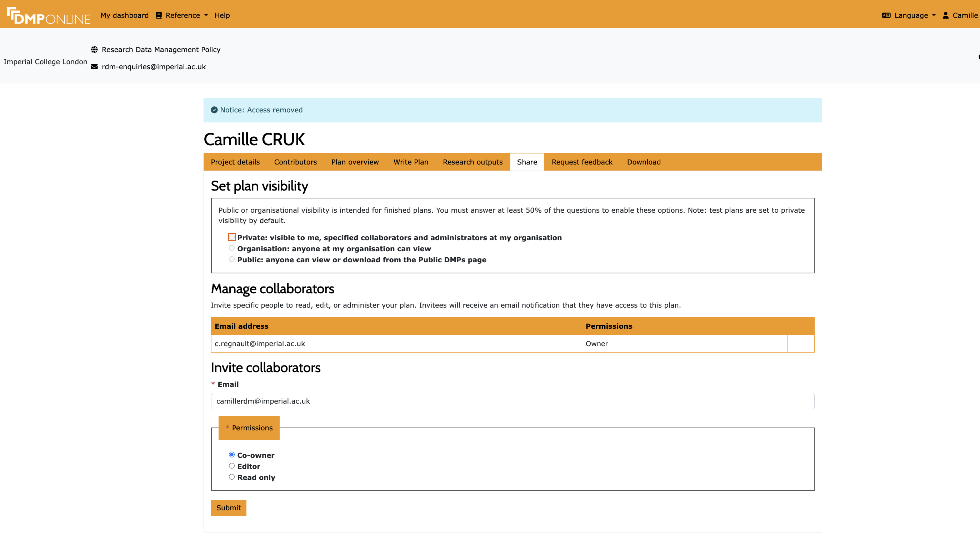Click the book icon beside Reference

[x=159, y=16]
